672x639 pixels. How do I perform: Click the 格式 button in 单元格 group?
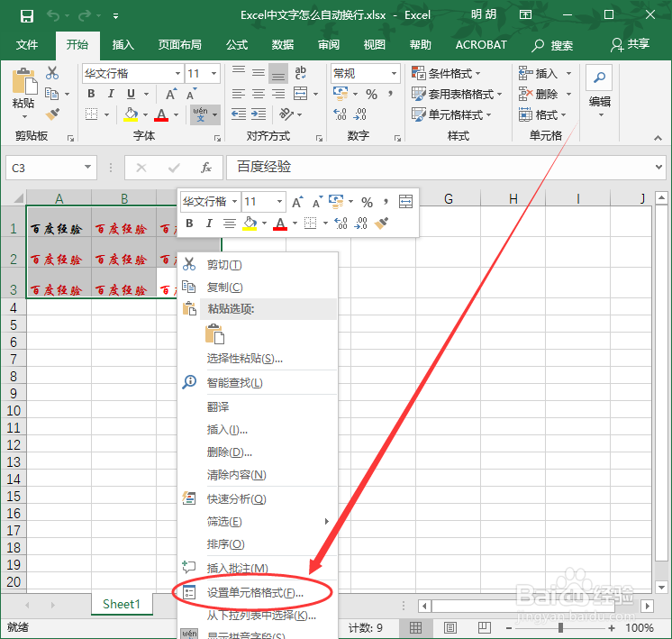(x=542, y=114)
